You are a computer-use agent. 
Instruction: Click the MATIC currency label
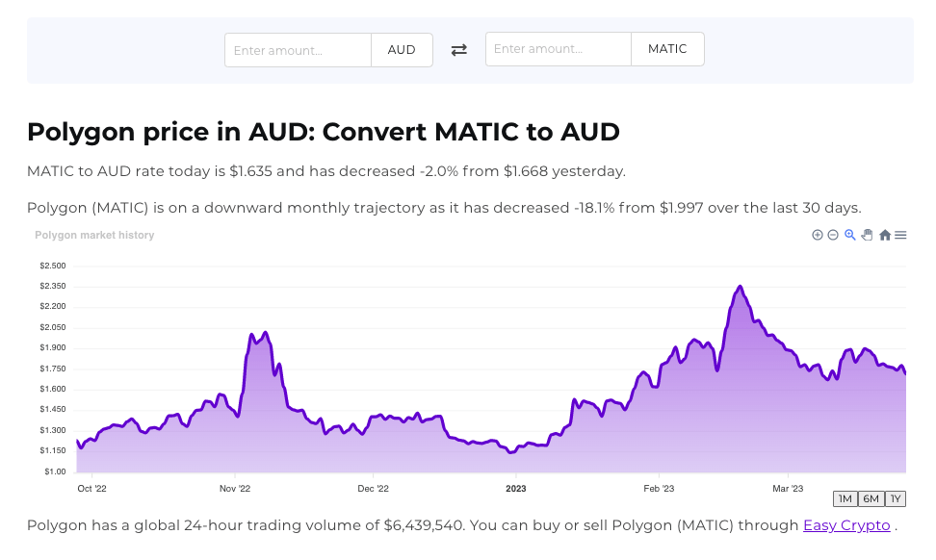pos(667,49)
